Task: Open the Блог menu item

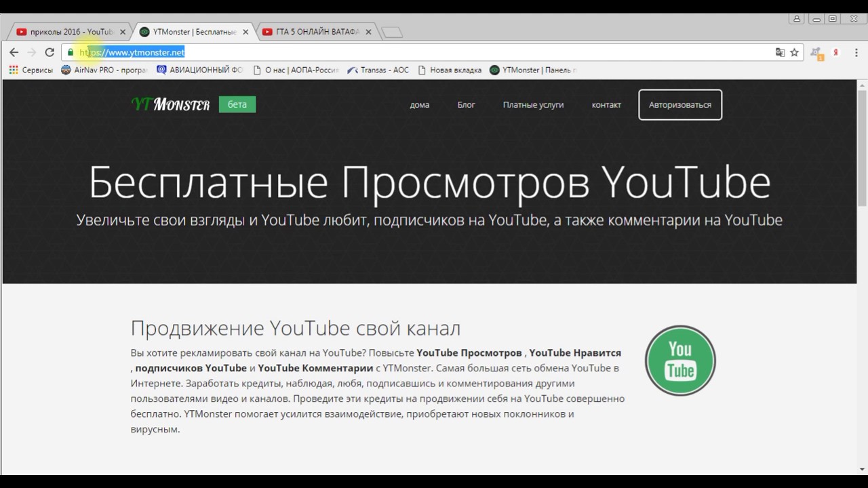Action: click(x=466, y=105)
